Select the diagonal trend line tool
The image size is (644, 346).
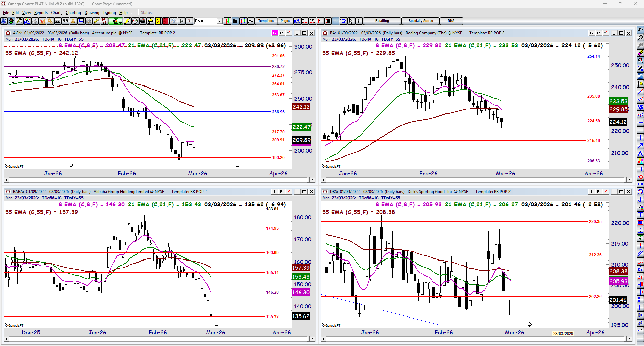point(640,92)
